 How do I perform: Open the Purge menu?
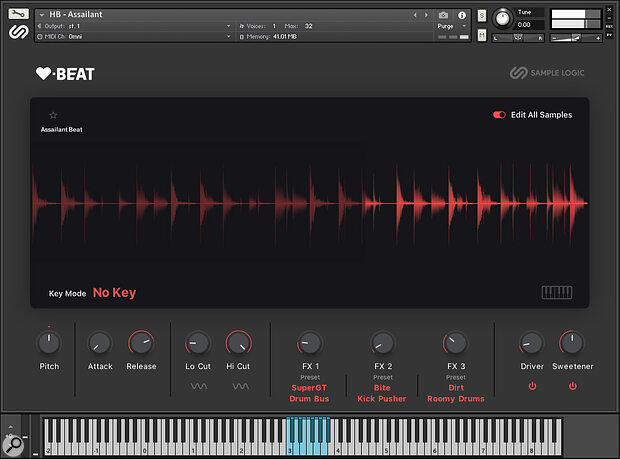coord(451,26)
